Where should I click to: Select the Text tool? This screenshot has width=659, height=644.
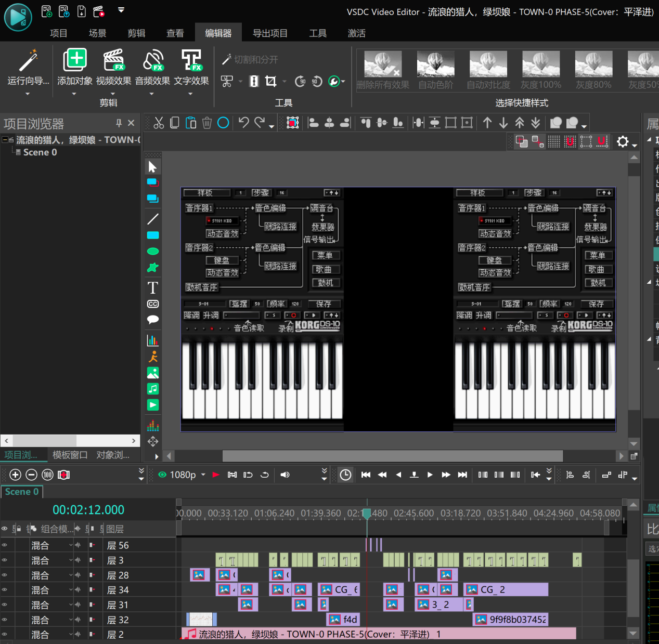coord(153,287)
